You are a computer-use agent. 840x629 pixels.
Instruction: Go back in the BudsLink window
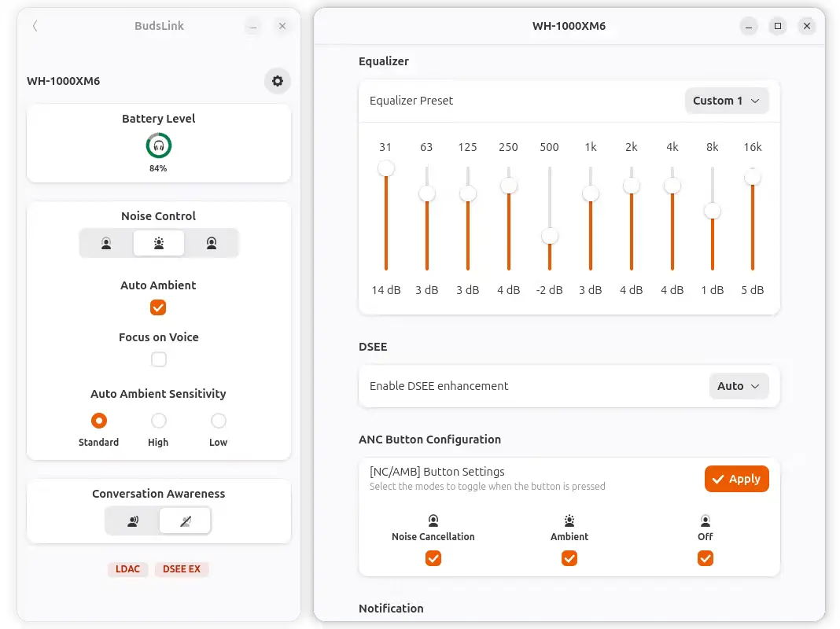[x=35, y=26]
